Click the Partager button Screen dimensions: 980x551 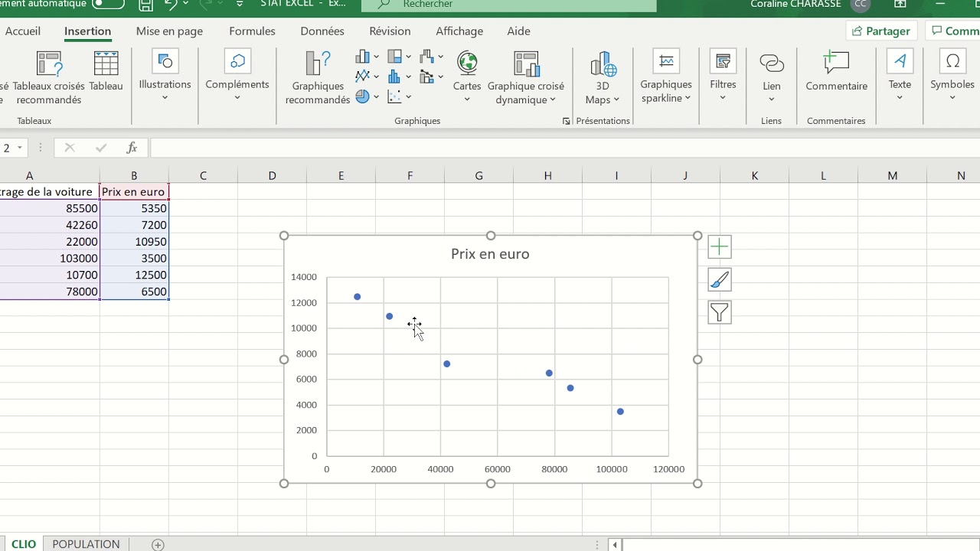tap(881, 31)
